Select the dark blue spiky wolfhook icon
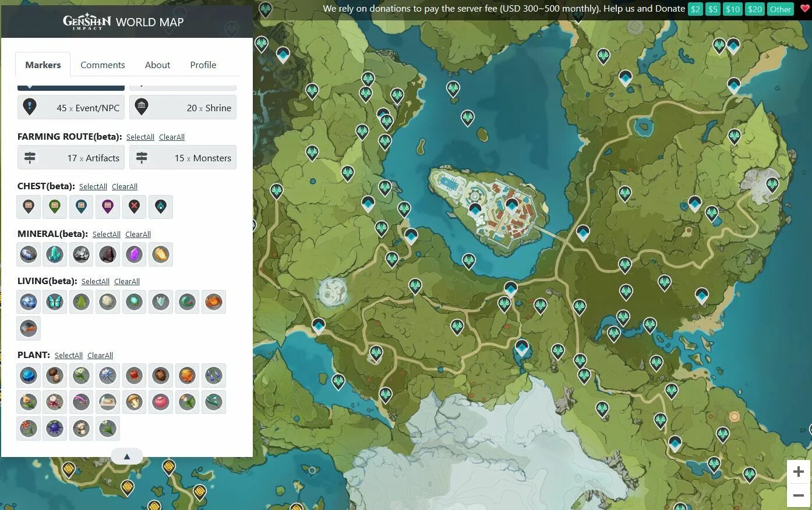This screenshot has height=510, width=812. pyautogui.click(x=55, y=428)
